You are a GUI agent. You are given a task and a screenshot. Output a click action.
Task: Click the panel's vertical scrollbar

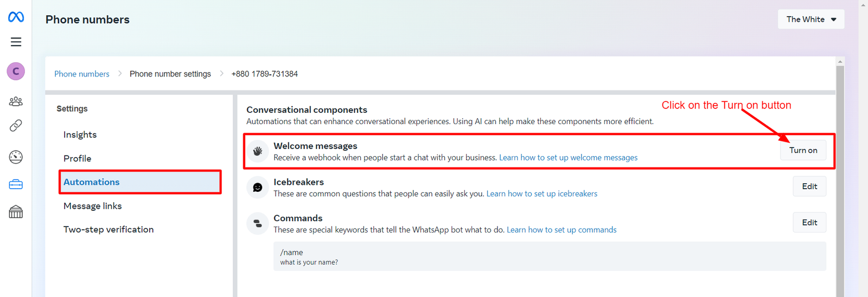840,178
